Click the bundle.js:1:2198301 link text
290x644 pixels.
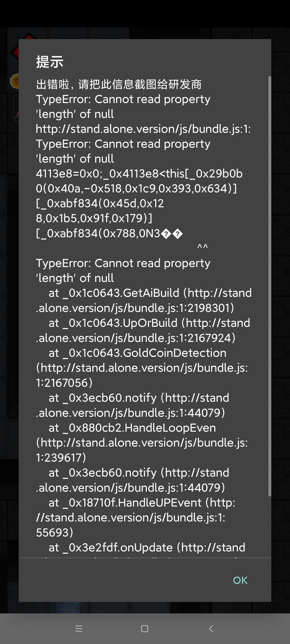click(135, 308)
